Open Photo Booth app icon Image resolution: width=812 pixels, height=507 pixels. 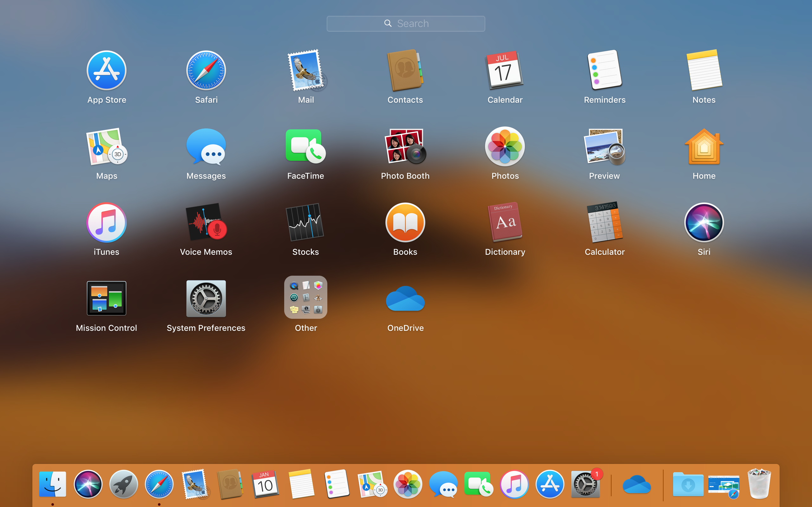(x=405, y=146)
